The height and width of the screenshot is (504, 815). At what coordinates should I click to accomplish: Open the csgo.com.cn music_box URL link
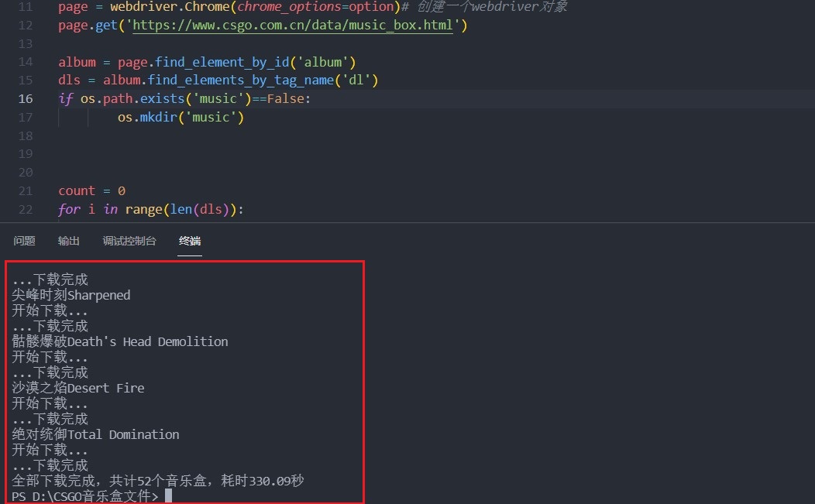pos(293,25)
